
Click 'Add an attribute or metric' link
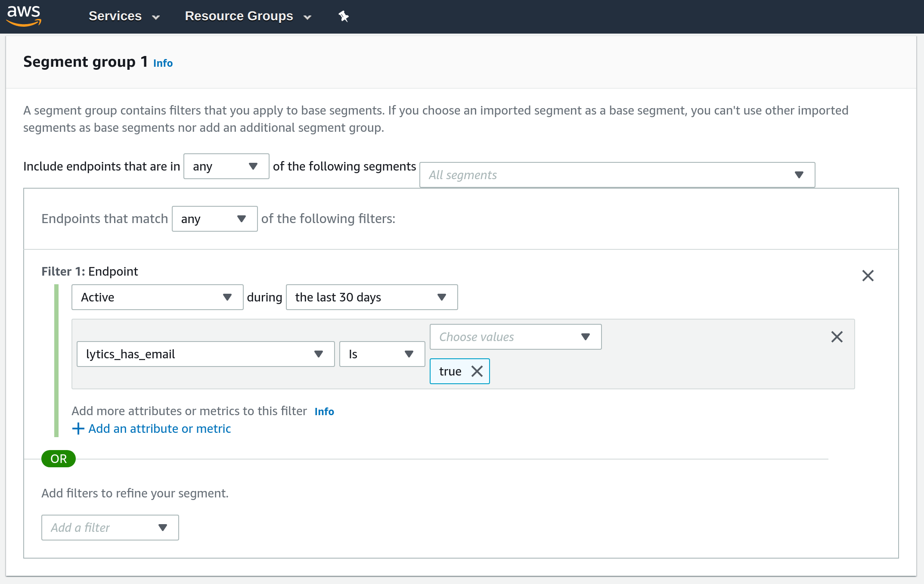tap(159, 429)
